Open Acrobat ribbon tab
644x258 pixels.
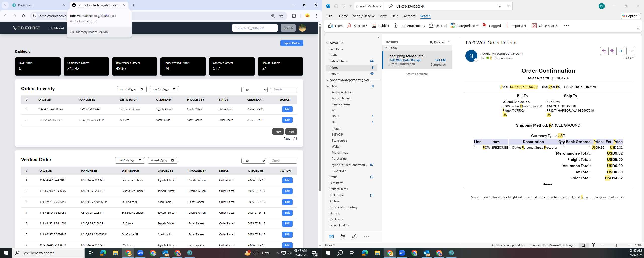[x=409, y=16]
